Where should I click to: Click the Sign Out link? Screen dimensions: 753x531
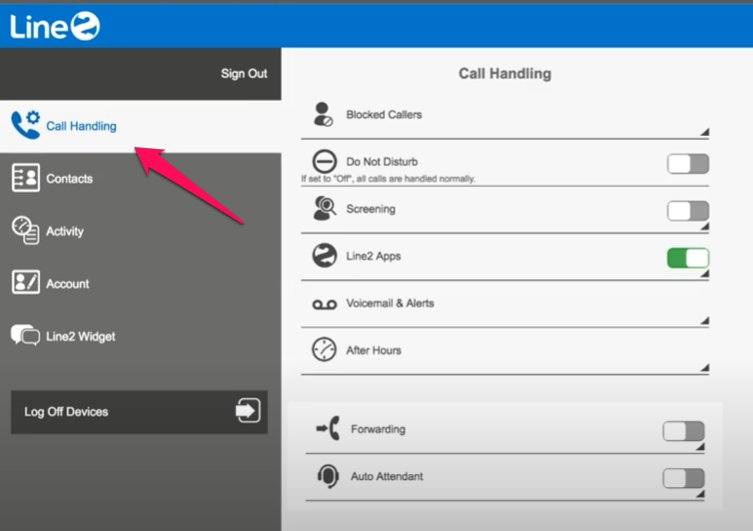244,73
